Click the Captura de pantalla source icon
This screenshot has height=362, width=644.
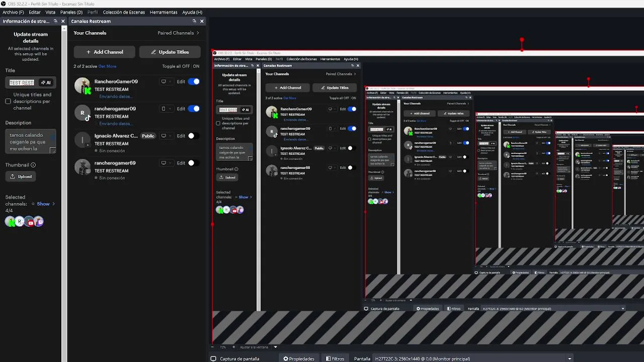pos(213,358)
